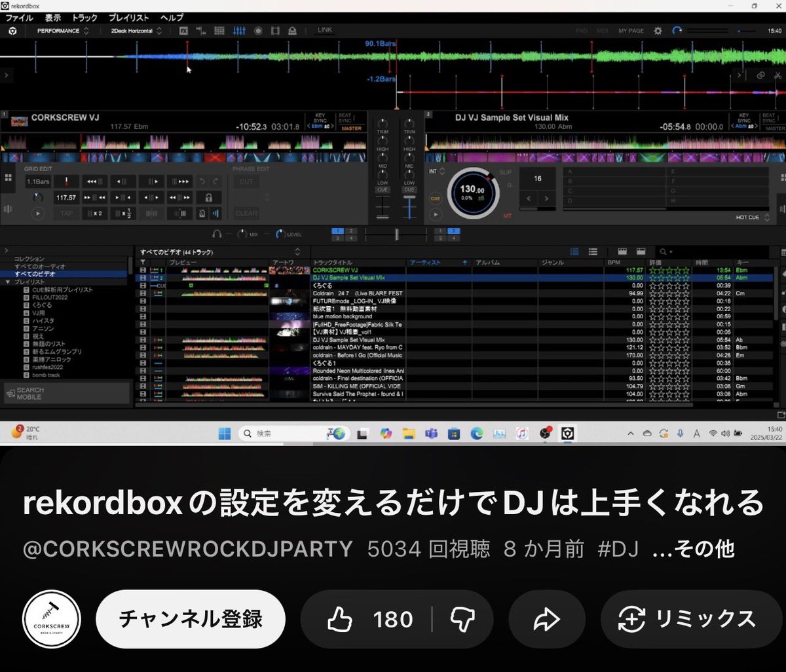Shift the beat loop right arrow
The width and height of the screenshot is (786, 672).
coord(546,198)
